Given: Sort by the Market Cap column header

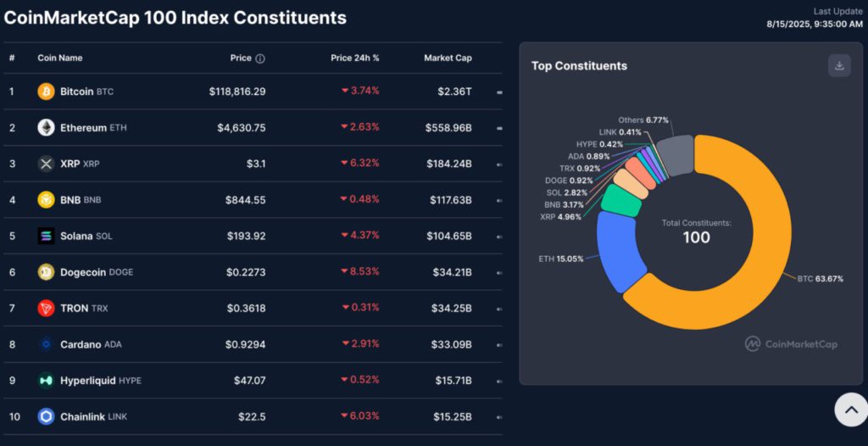Looking at the screenshot, I should click(x=448, y=59).
